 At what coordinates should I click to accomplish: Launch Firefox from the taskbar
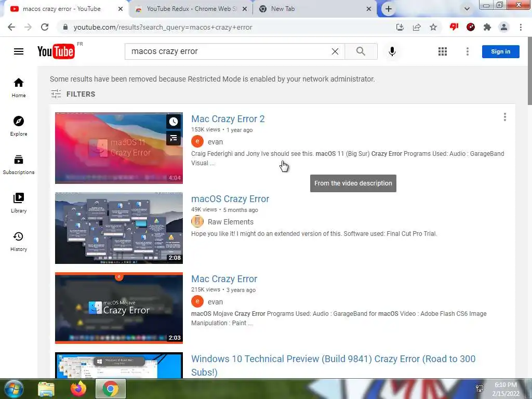click(x=78, y=389)
